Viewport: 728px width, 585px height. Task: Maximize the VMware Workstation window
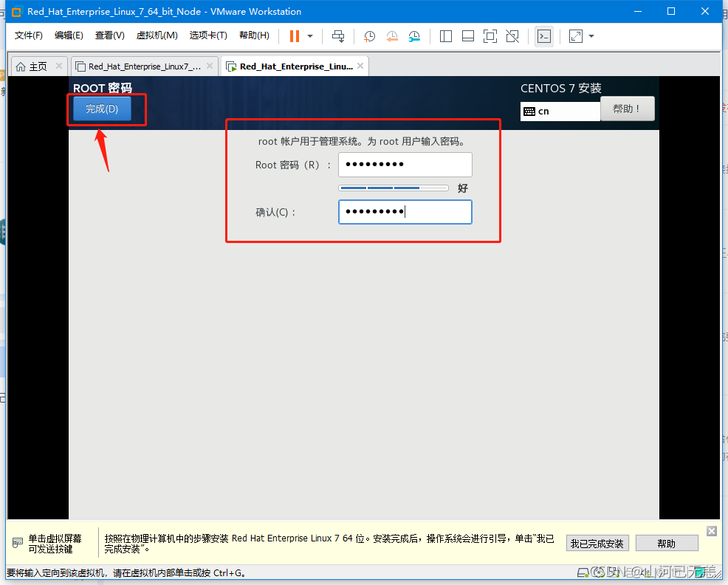point(671,11)
